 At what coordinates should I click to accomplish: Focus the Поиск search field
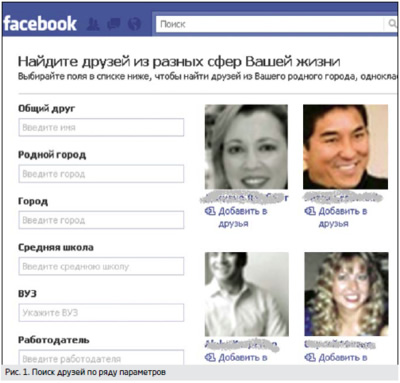click(x=269, y=24)
